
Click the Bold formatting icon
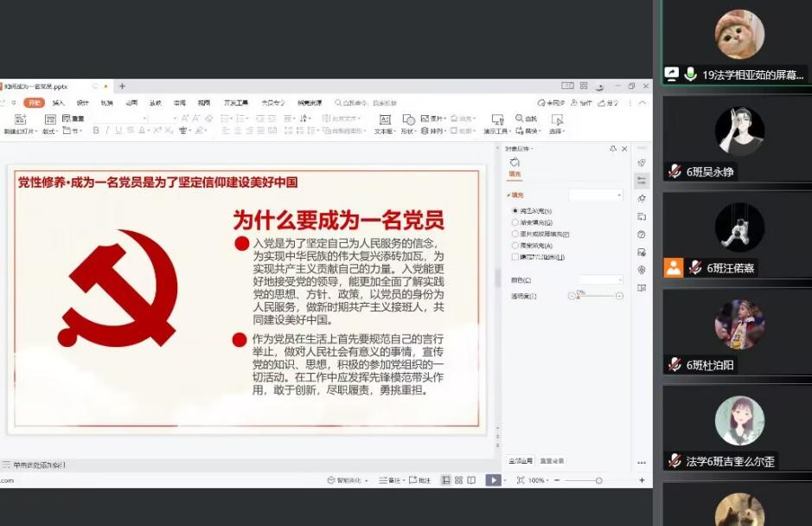click(95, 131)
